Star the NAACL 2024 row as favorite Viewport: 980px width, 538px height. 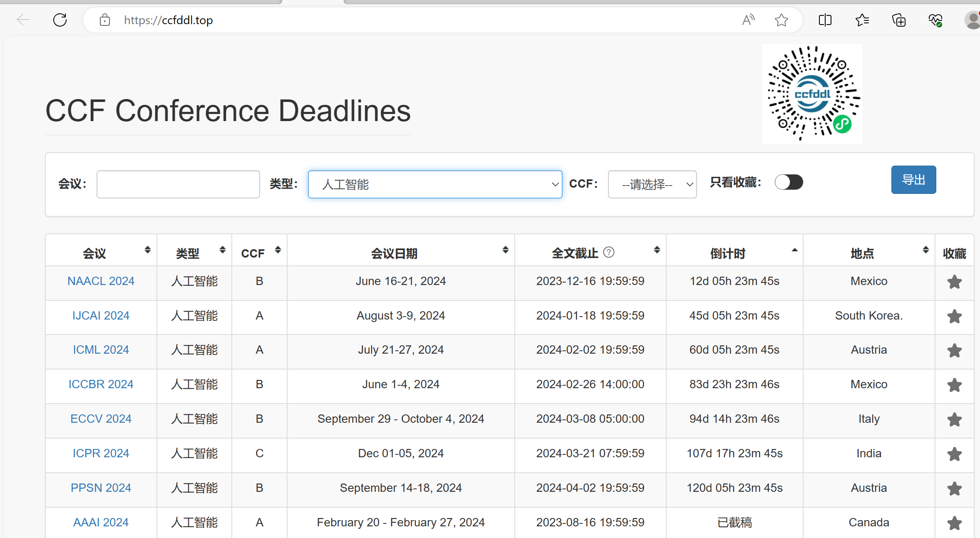pyautogui.click(x=954, y=282)
